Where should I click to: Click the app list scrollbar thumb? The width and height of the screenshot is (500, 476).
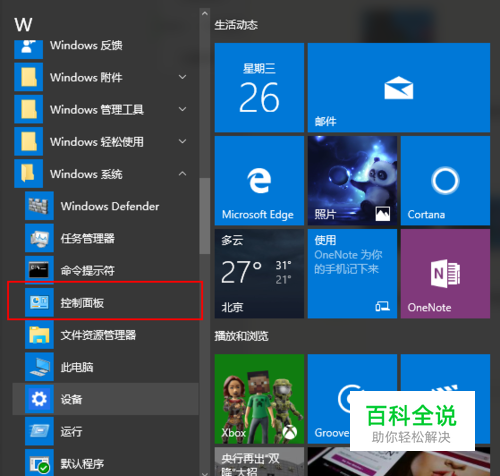point(205,216)
